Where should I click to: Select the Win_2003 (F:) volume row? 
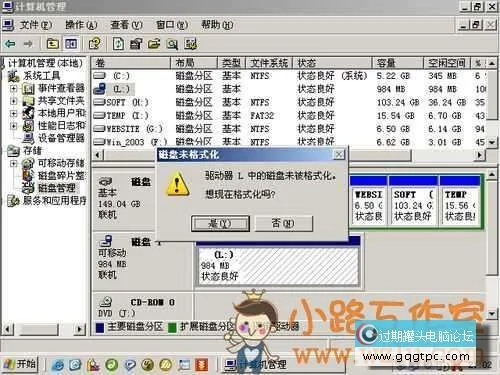coord(289,142)
